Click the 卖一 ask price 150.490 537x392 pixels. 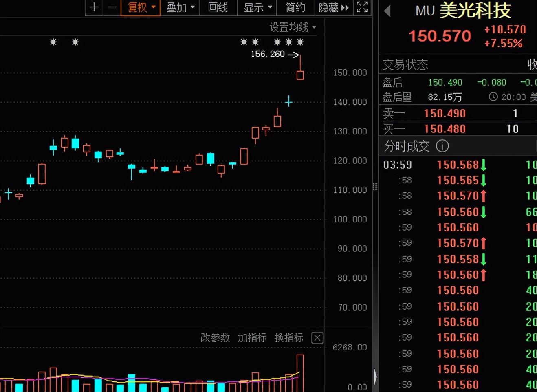[445, 113]
